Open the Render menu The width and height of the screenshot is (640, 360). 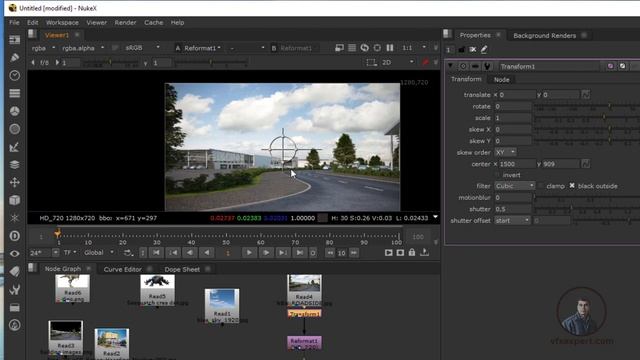tap(125, 22)
